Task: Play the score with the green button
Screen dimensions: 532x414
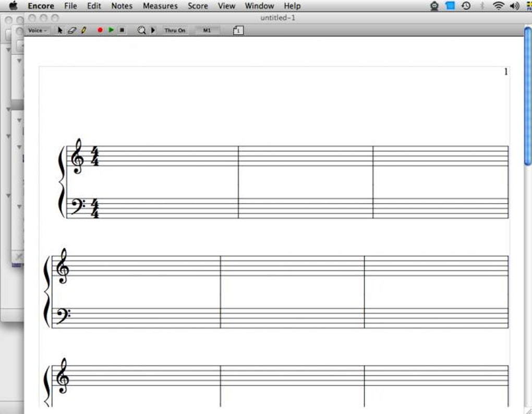Action: (x=111, y=30)
